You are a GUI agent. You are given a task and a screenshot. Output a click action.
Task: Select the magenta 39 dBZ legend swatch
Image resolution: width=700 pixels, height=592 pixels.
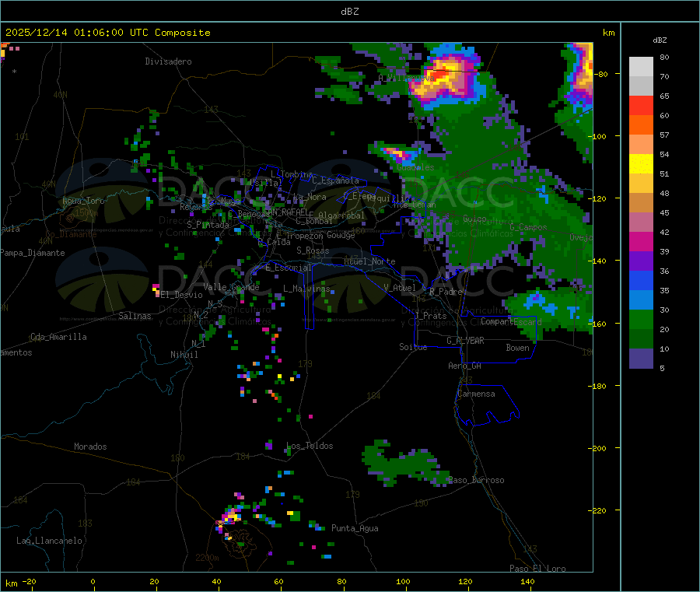(641, 241)
